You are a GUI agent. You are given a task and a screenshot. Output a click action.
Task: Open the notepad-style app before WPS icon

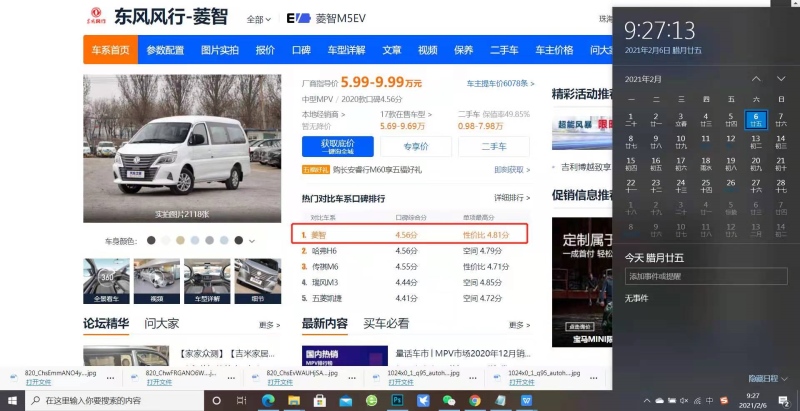pos(501,400)
